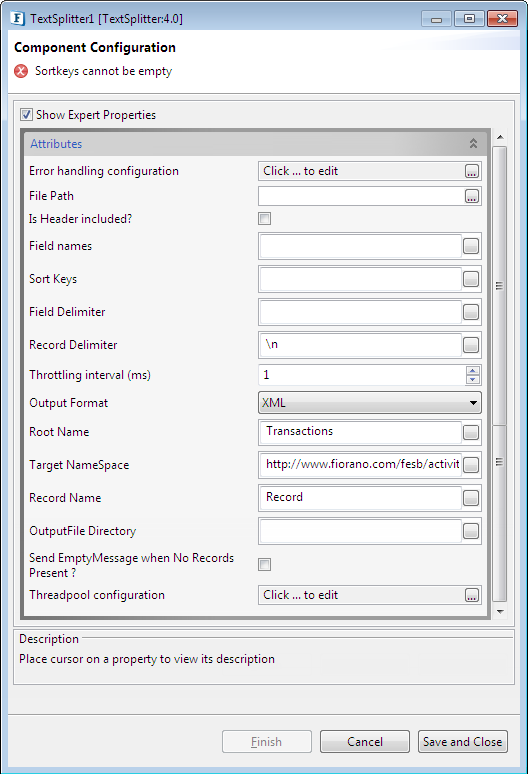Enable Is Header included checkbox
The height and width of the screenshot is (774, 528).
point(264,219)
